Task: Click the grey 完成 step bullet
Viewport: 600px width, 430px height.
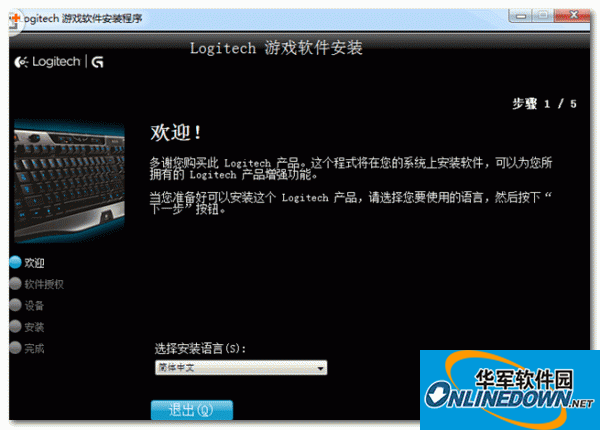Action: tap(14, 348)
